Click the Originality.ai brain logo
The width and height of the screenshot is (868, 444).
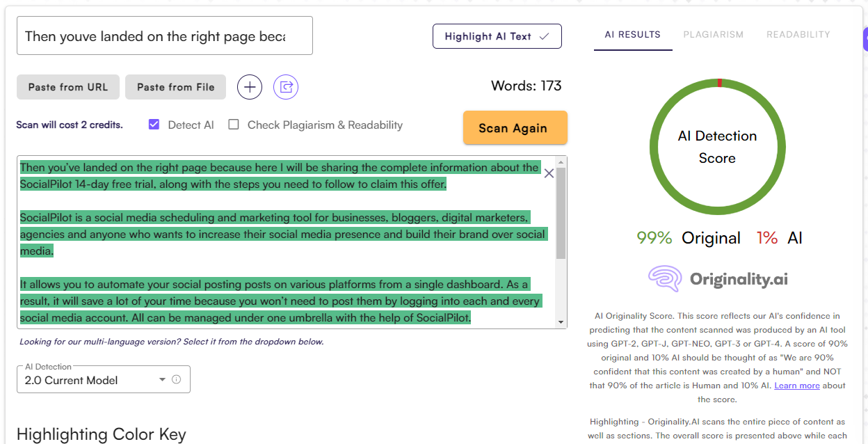point(665,279)
